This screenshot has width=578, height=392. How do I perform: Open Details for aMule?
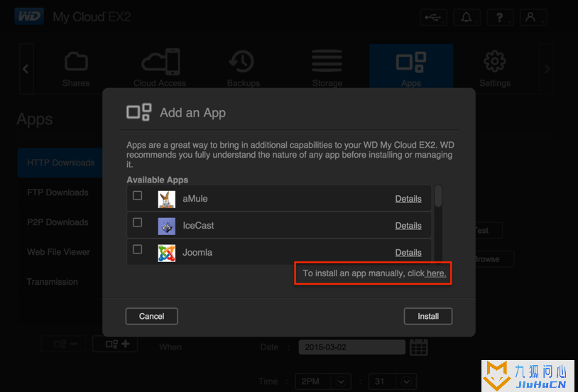[408, 199]
